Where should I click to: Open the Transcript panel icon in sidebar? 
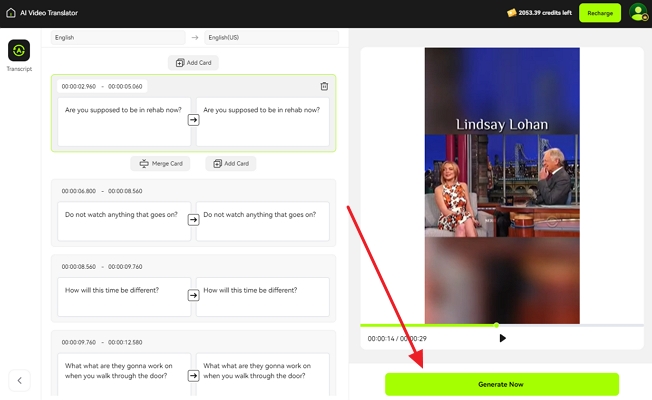(x=19, y=51)
